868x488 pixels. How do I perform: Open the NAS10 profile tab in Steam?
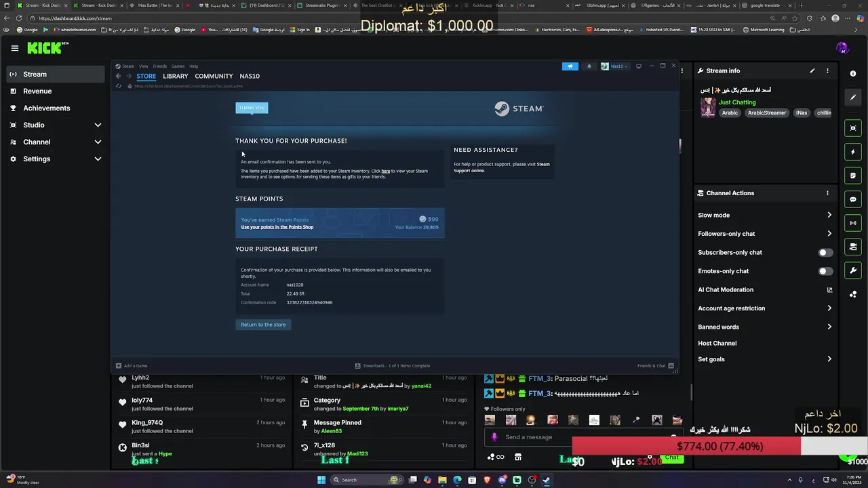[250, 76]
